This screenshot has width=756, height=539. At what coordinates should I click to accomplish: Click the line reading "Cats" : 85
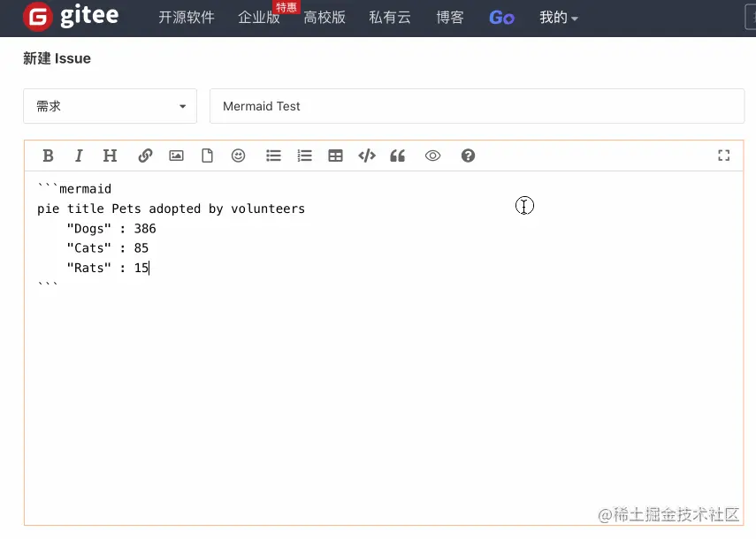(108, 248)
